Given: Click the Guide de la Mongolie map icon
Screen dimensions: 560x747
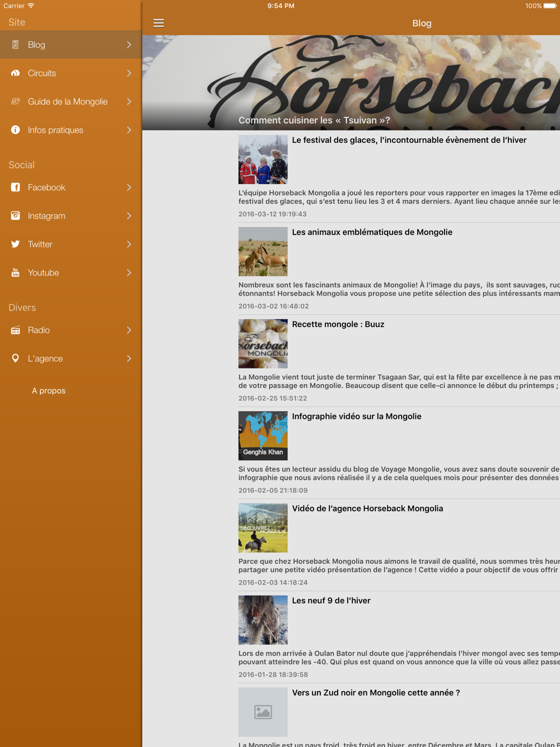Looking at the screenshot, I should click(x=15, y=101).
